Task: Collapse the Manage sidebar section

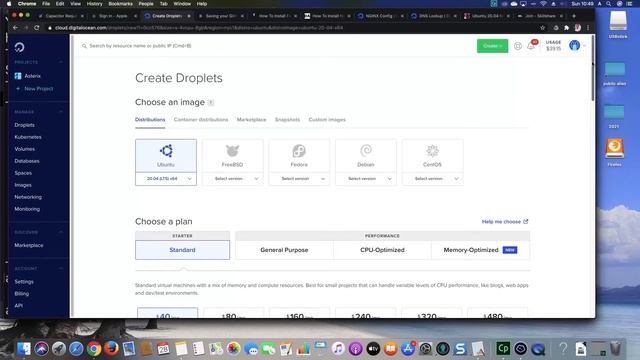Action: pos(61,111)
